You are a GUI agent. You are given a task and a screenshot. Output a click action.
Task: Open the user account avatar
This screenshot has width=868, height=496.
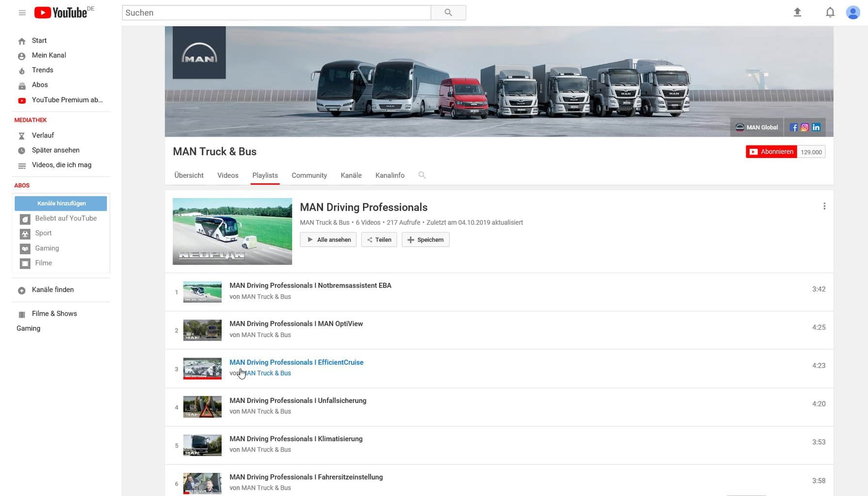tap(852, 13)
